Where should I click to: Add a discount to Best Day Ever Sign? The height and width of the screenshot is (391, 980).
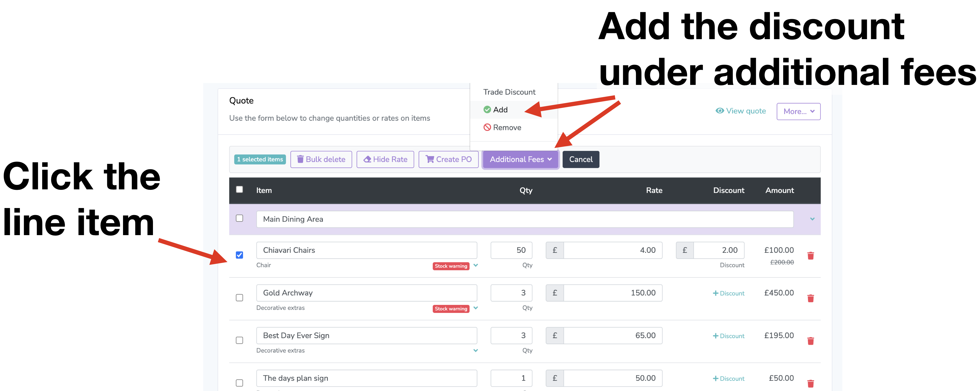click(728, 336)
